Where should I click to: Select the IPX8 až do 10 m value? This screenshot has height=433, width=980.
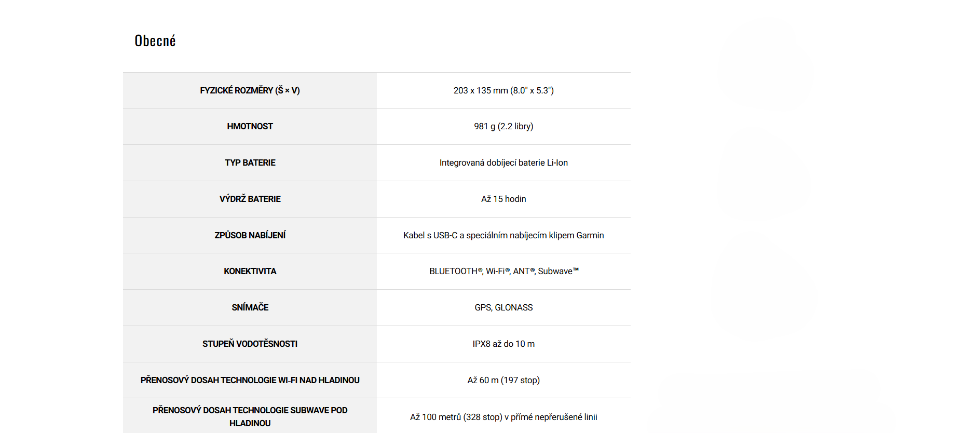click(503, 344)
